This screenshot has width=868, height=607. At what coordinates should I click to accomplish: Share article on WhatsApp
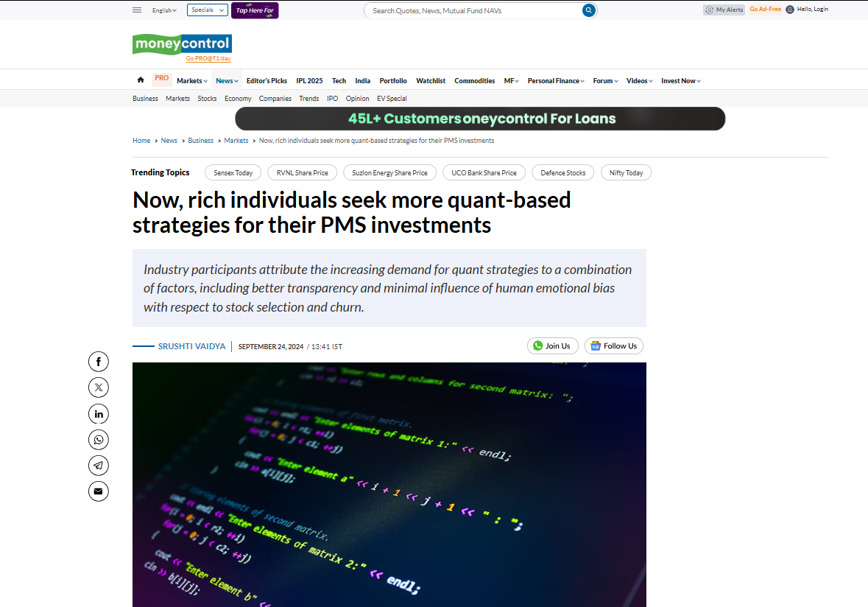coord(99,440)
